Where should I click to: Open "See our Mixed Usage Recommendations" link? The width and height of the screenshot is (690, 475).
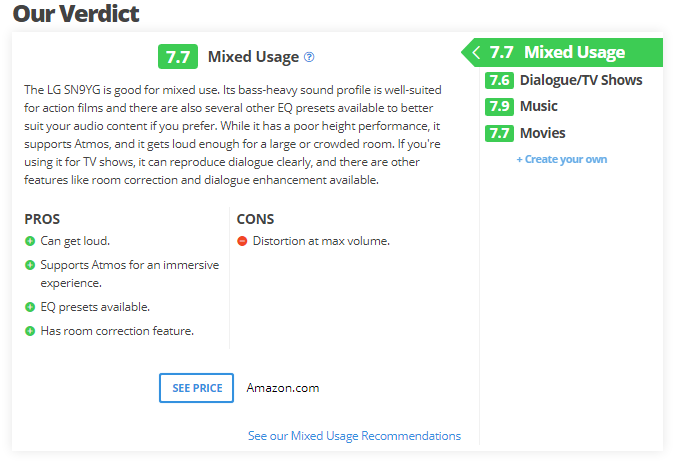click(354, 436)
